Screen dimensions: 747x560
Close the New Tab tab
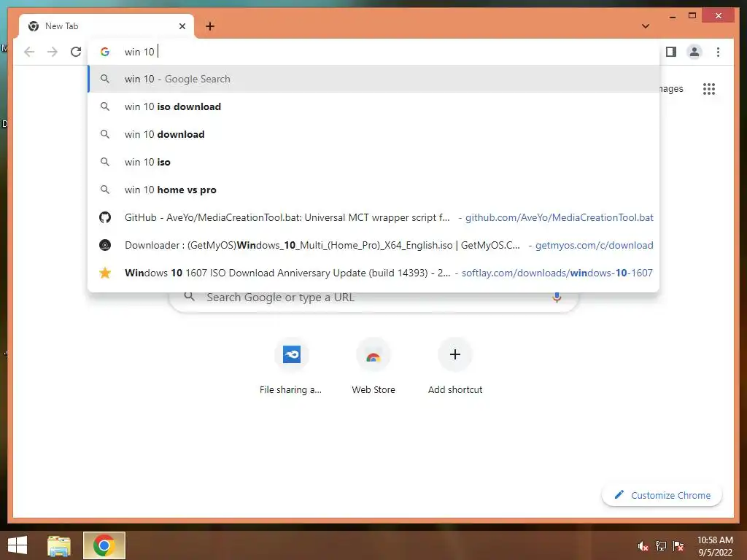click(x=182, y=26)
